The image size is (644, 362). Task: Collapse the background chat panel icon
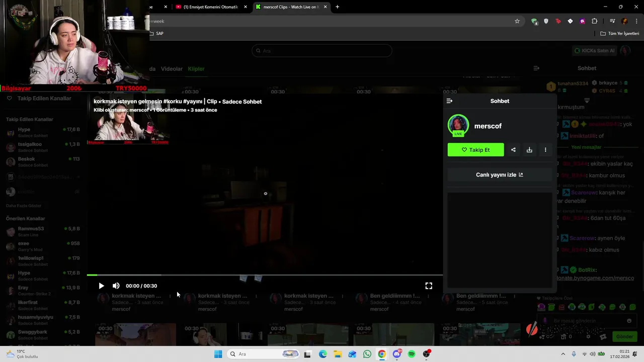(536, 68)
